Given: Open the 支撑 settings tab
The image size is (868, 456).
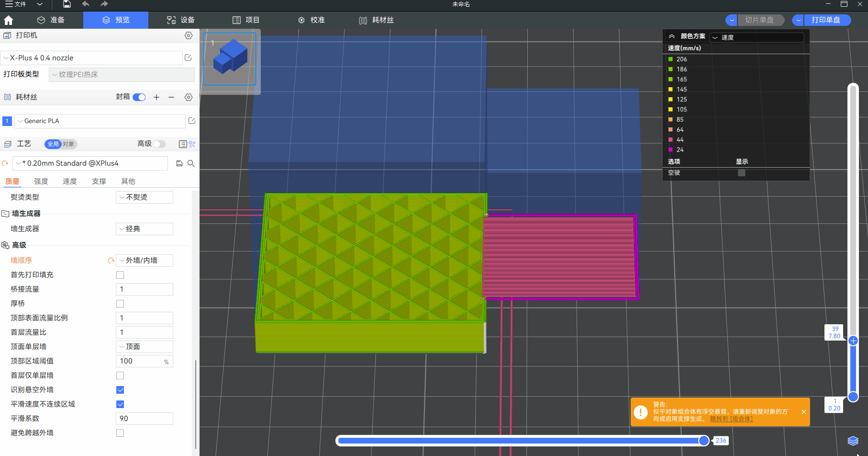Looking at the screenshot, I should click(x=99, y=182).
